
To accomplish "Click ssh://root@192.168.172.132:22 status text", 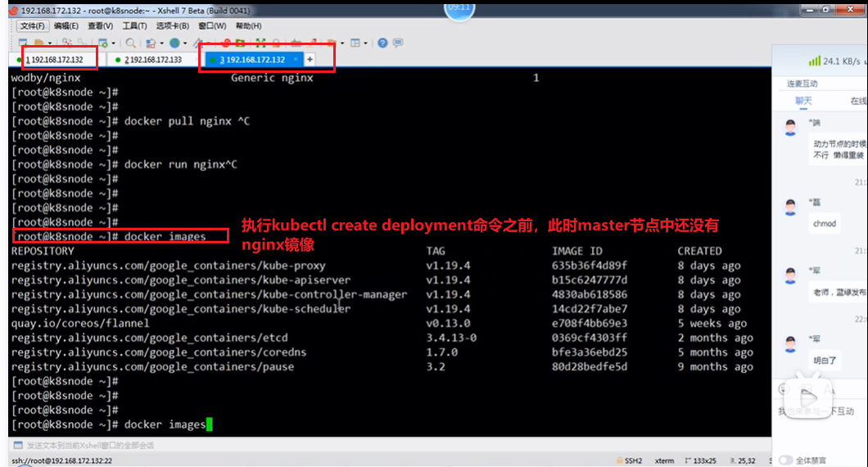I will pyautogui.click(x=61, y=460).
